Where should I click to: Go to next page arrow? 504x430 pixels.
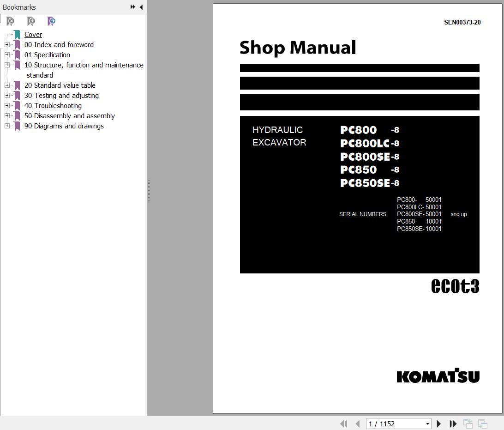pos(438,424)
